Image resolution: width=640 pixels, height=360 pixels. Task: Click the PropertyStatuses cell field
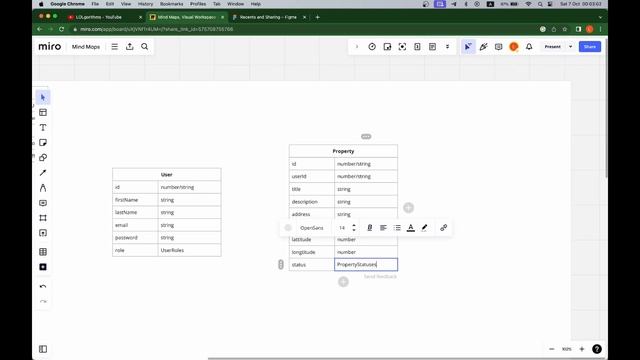click(366, 264)
